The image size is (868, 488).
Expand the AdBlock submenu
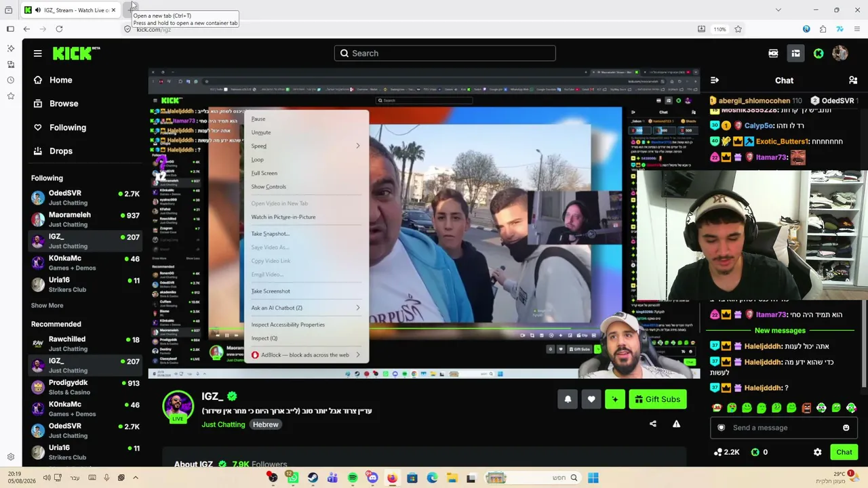(x=306, y=355)
